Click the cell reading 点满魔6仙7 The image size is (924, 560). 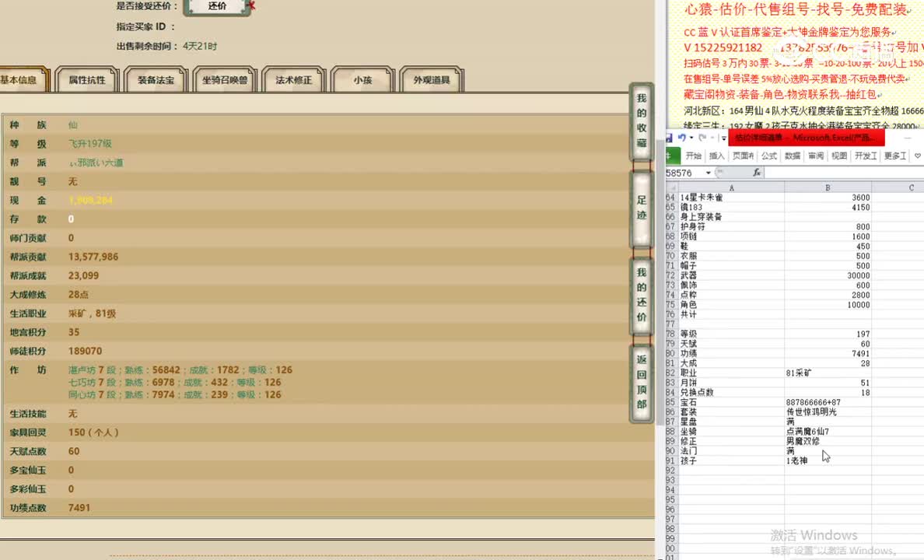[828, 432]
